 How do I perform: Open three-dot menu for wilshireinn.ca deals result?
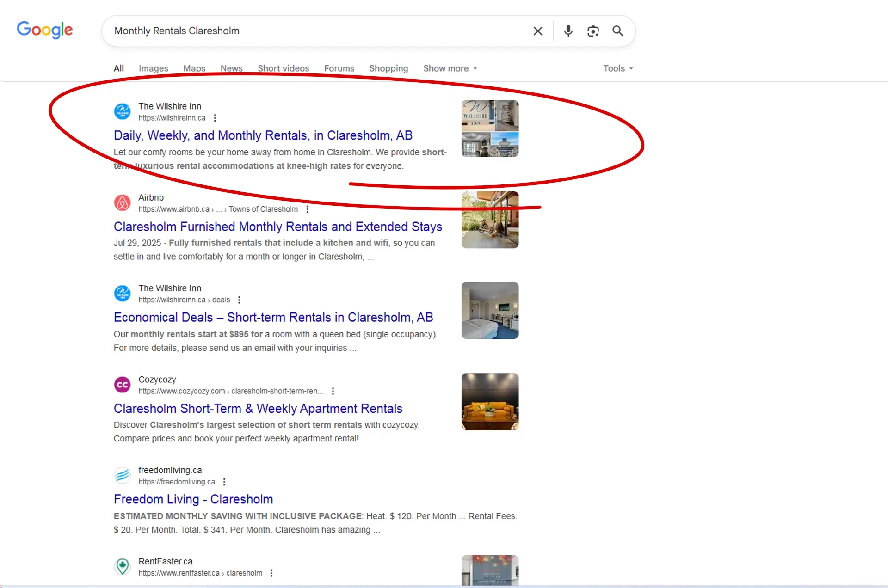pos(239,300)
